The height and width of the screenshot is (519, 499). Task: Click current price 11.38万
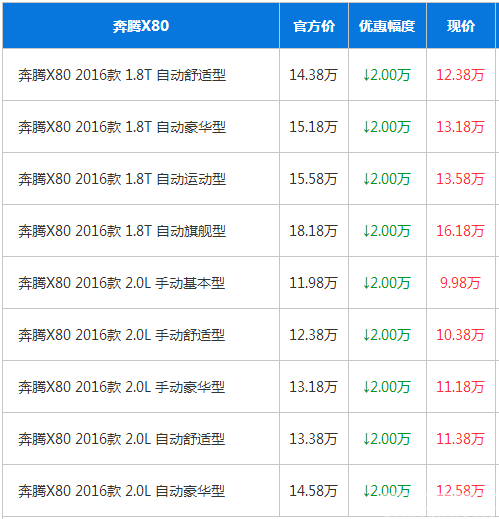460,439
